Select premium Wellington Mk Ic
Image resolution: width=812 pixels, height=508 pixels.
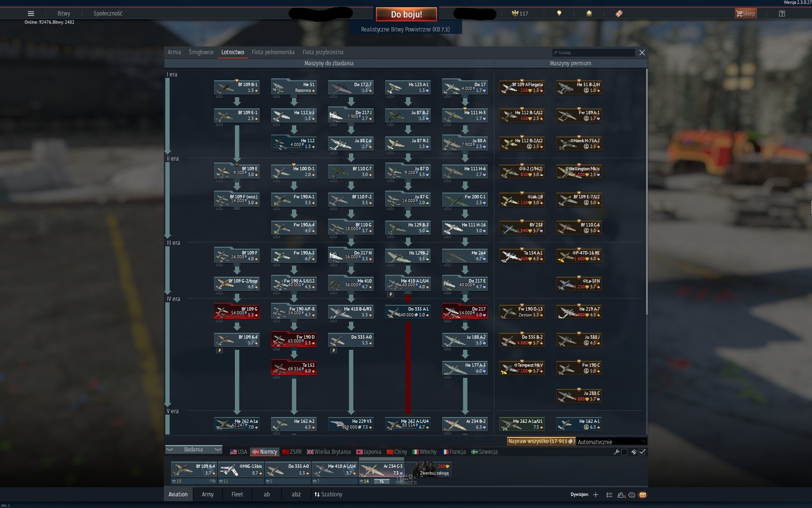pyautogui.click(x=579, y=171)
